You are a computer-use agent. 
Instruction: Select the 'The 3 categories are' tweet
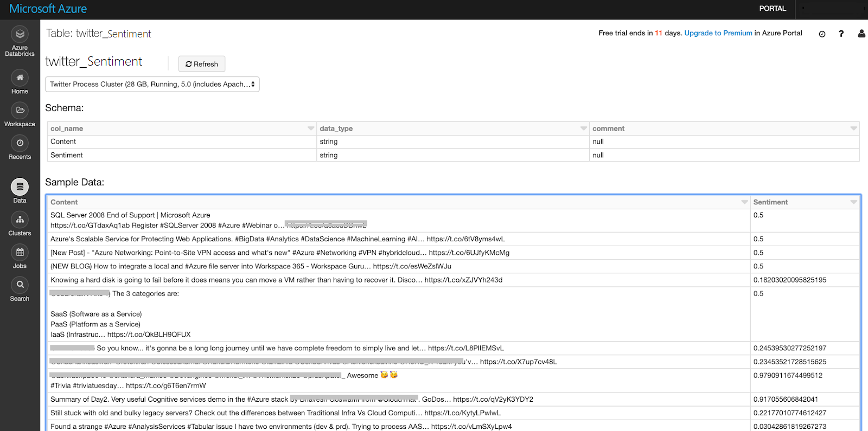coord(398,314)
